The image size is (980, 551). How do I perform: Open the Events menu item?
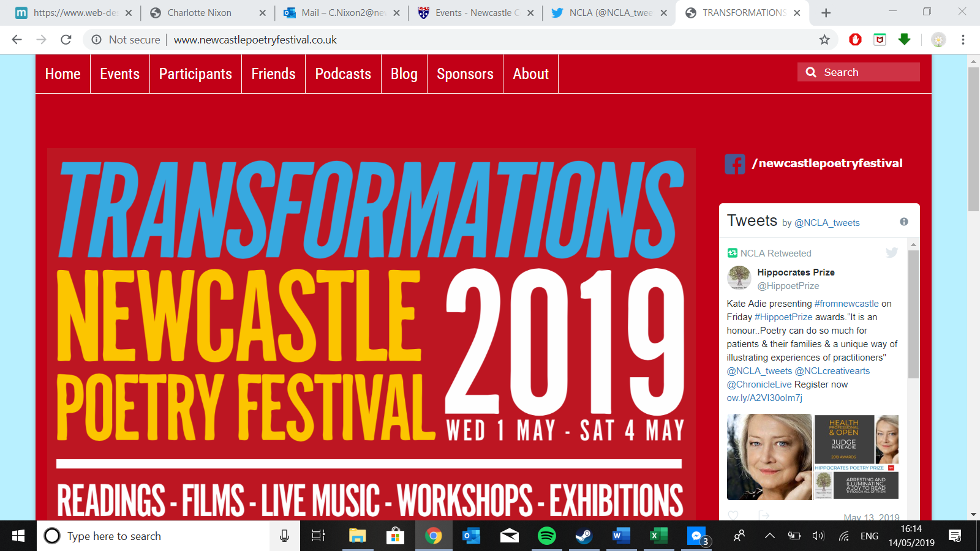tap(120, 74)
